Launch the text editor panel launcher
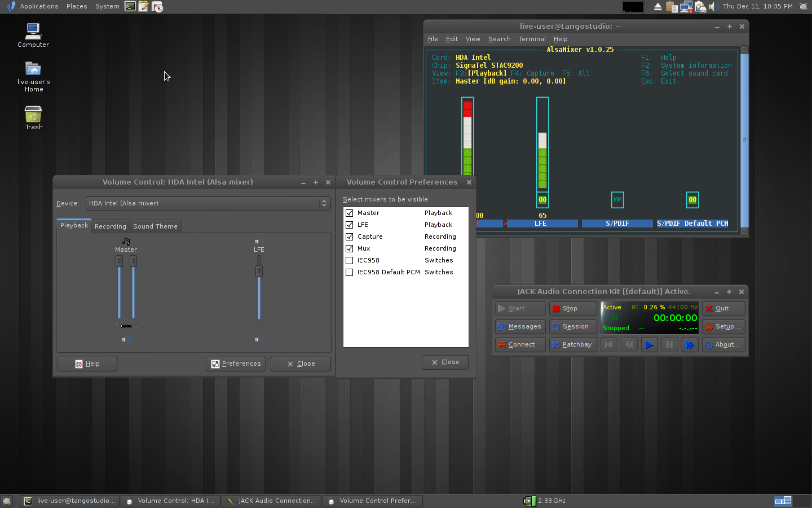Viewport: 812px width, 508px height. [x=144, y=6]
